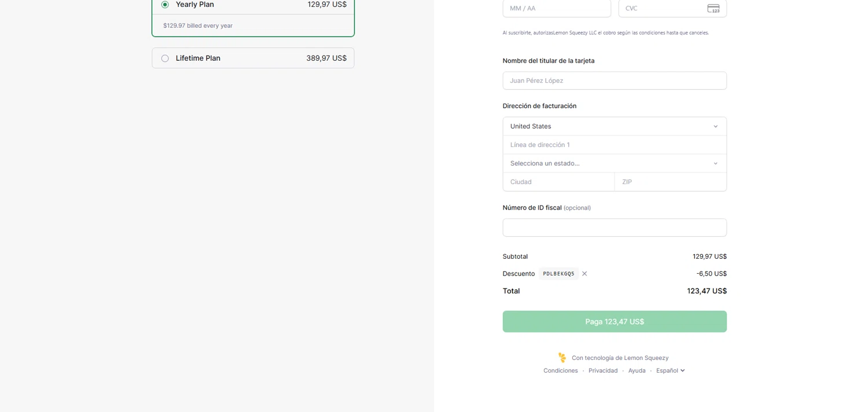Click the -6,50 US$ discount amount
The image size is (868, 412).
pos(711,274)
